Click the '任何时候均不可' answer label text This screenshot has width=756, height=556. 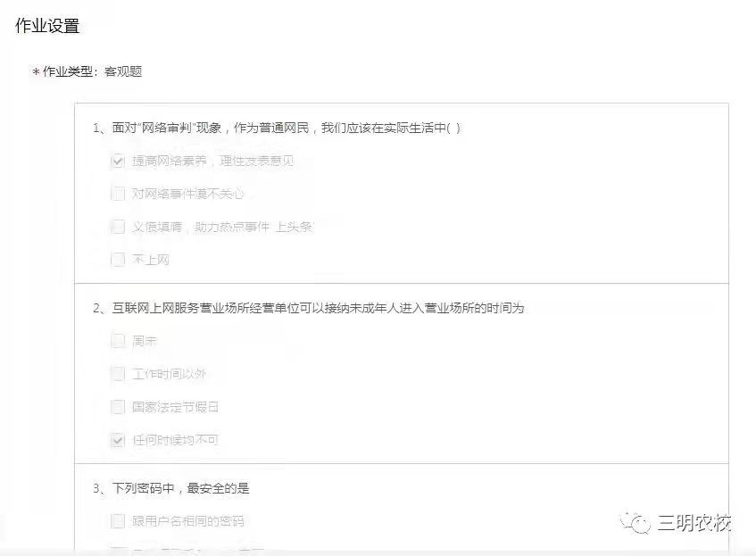(x=176, y=440)
